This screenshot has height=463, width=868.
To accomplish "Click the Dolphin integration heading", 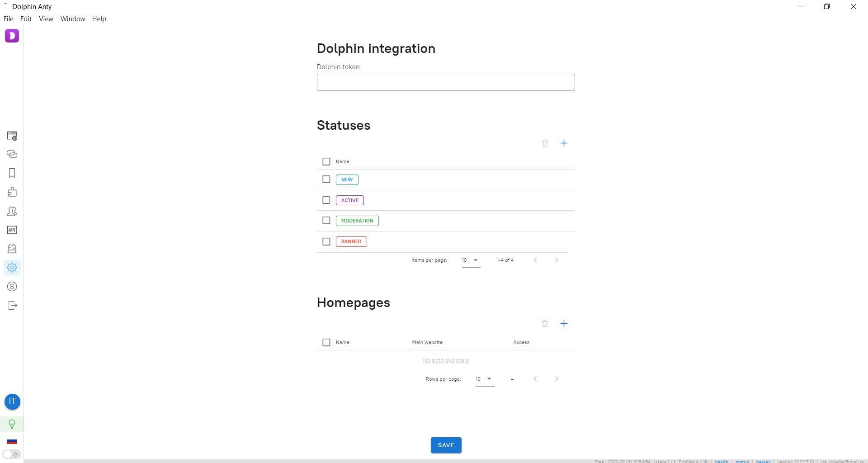I will tap(376, 48).
